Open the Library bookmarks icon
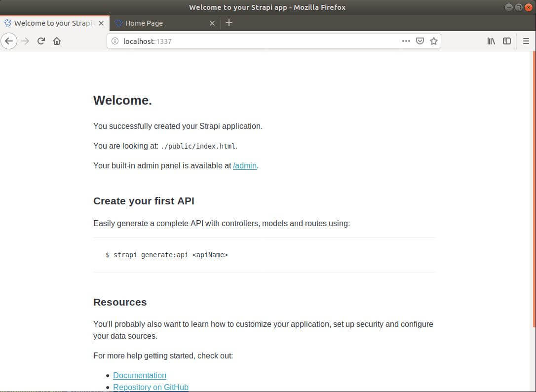The width and height of the screenshot is (536, 392). point(491,41)
